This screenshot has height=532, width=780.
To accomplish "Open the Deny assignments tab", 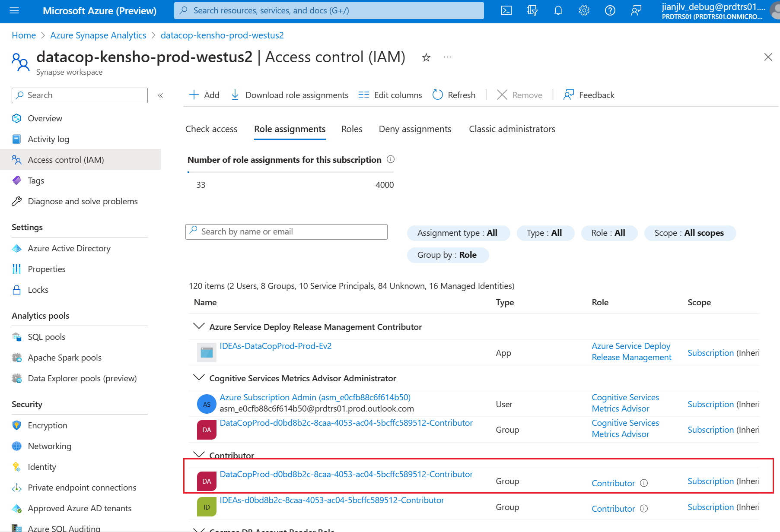I will (x=415, y=129).
